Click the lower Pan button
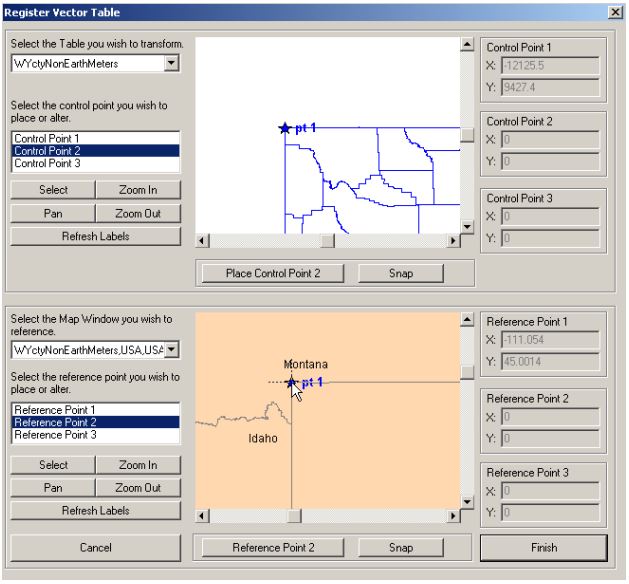 click(53, 488)
